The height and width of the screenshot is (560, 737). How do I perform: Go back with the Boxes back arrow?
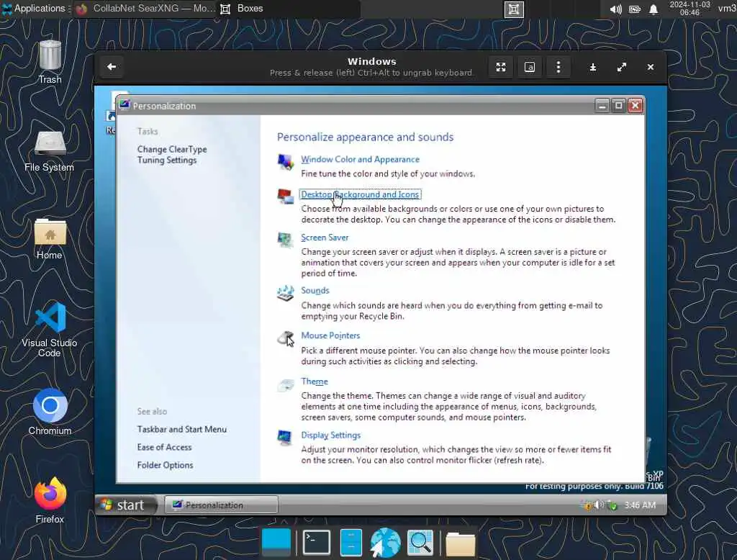[112, 67]
